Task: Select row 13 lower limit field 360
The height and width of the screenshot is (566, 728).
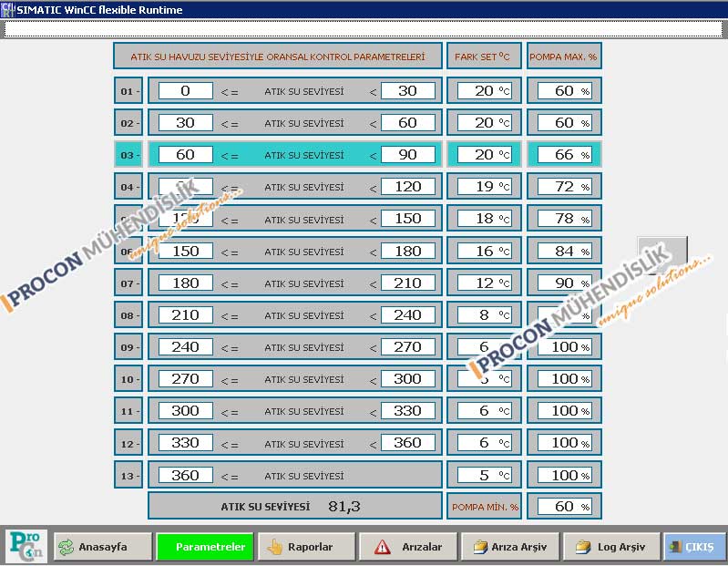Action: pos(185,475)
